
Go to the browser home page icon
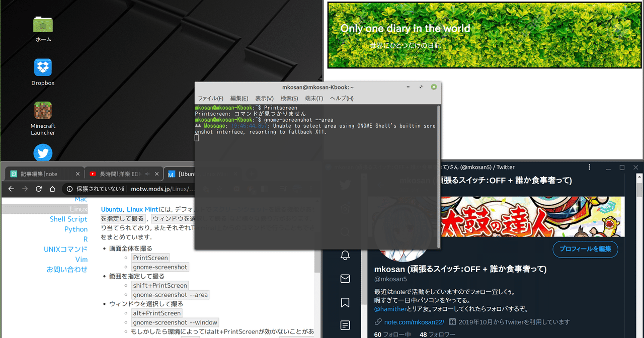pyautogui.click(x=52, y=189)
